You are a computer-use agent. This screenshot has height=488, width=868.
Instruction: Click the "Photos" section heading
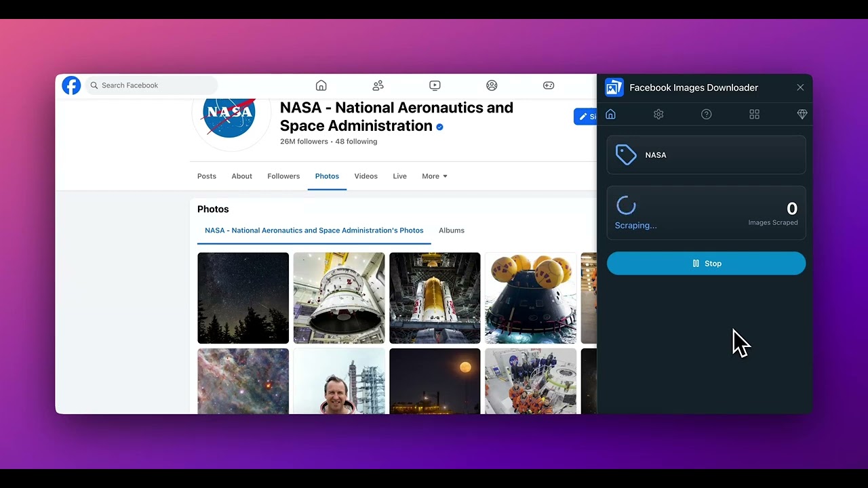(x=213, y=209)
